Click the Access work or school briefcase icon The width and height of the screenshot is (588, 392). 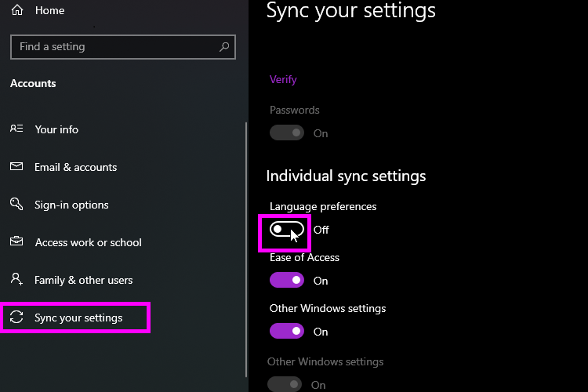tap(16, 241)
